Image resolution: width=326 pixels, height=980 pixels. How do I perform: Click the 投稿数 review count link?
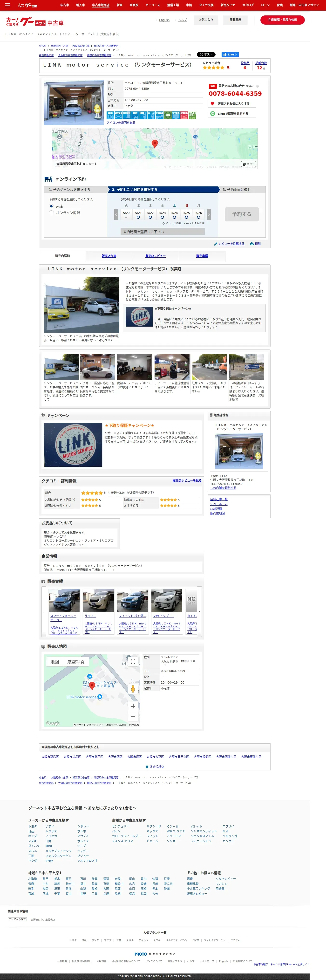tap(245, 63)
